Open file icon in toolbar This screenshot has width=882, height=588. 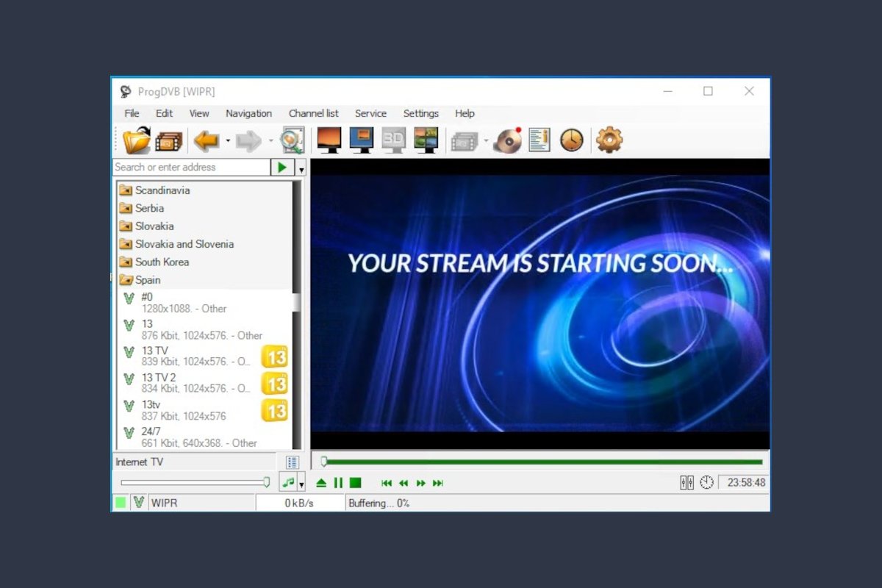pos(137,140)
